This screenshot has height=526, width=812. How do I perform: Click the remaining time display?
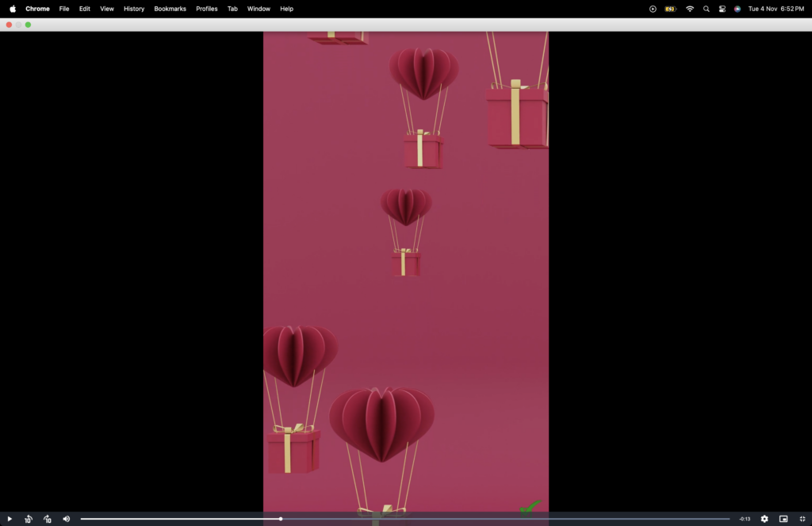pos(745,519)
